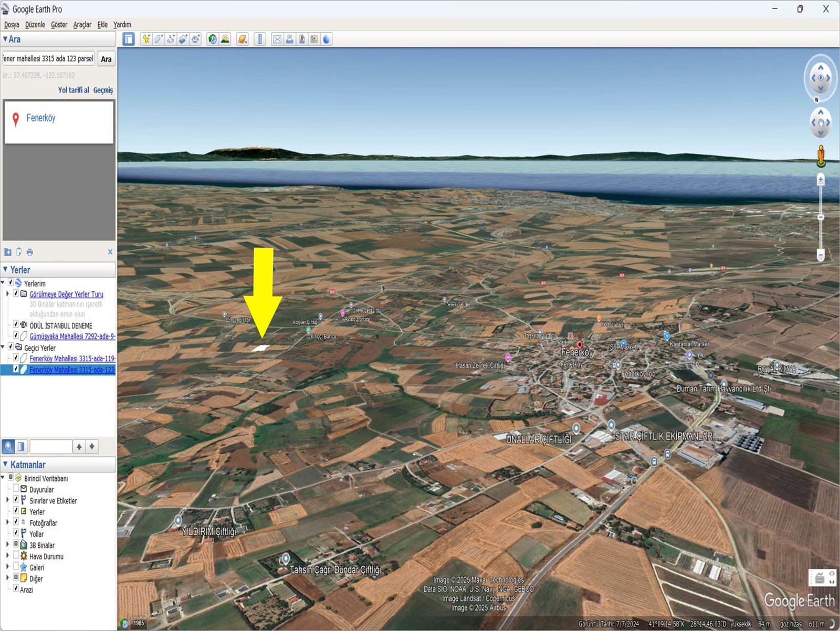
Task: Open the Geçmiş search history link
Action: 103,90
